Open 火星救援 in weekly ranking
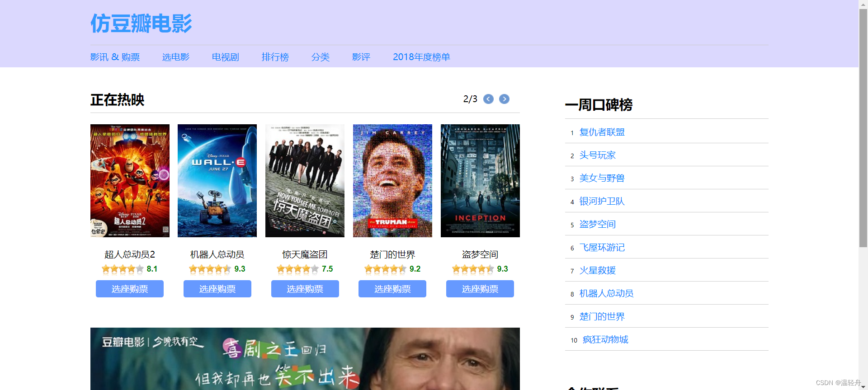This screenshot has width=868, height=390. [x=598, y=270]
